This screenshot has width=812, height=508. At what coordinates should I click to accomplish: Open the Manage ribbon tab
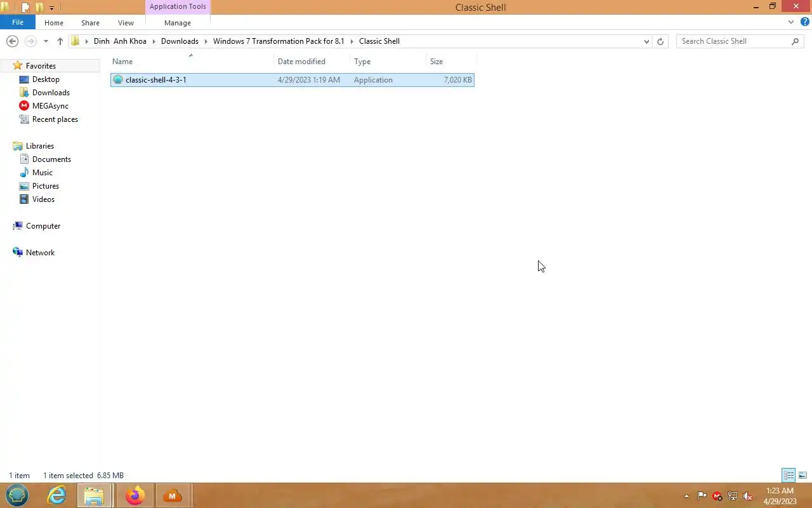178,22
